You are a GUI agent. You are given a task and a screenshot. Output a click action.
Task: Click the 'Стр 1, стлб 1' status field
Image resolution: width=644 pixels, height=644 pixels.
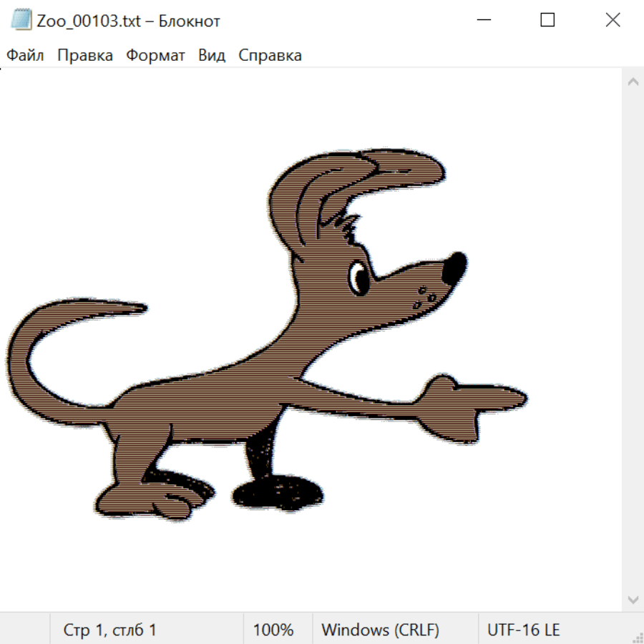click(x=110, y=630)
